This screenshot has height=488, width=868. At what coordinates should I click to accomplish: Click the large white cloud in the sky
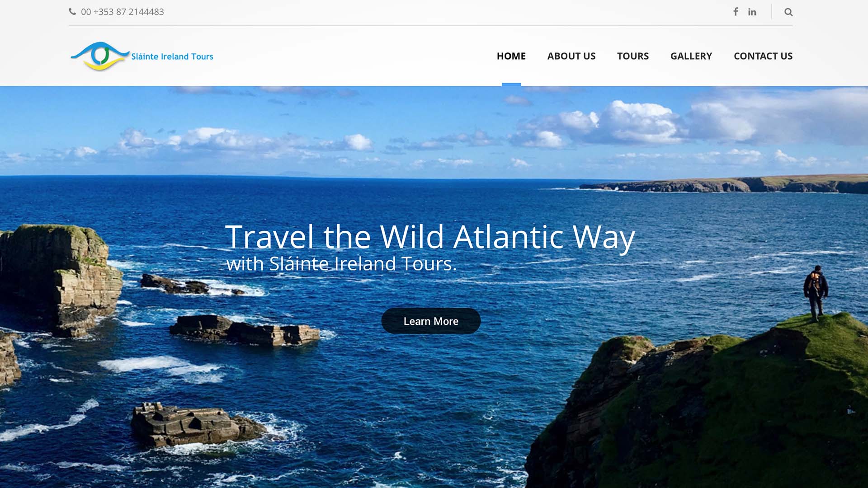(637, 122)
